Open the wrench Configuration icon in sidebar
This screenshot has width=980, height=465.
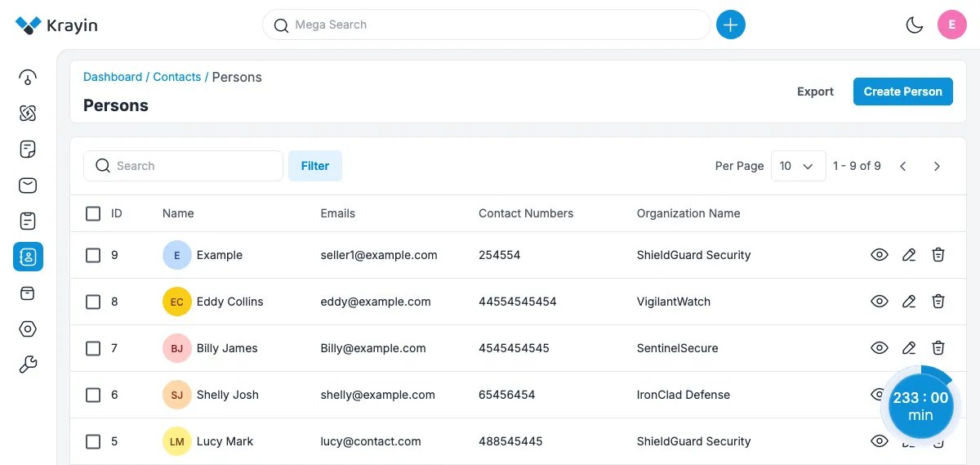(28, 364)
